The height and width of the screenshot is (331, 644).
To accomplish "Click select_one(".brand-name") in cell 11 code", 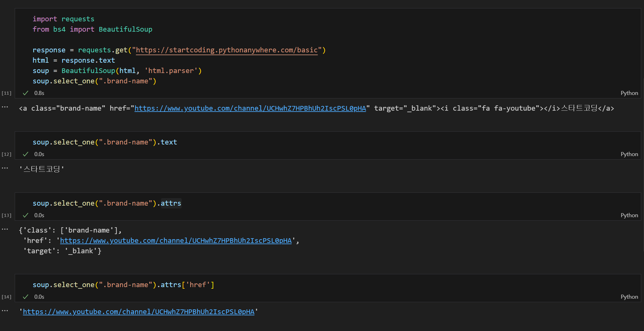I will [x=105, y=81].
